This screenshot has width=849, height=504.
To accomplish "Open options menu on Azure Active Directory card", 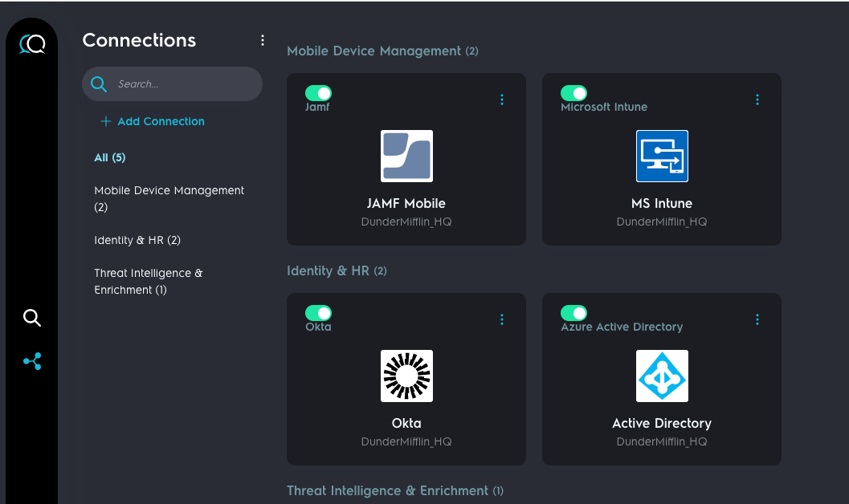I will coord(757,319).
